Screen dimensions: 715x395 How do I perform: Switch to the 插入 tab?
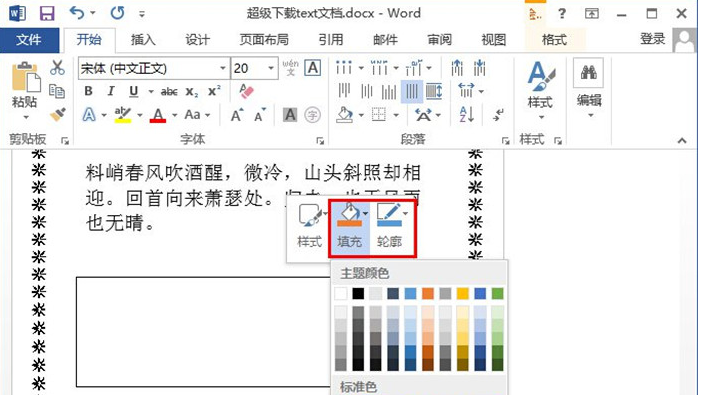(x=143, y=40)
